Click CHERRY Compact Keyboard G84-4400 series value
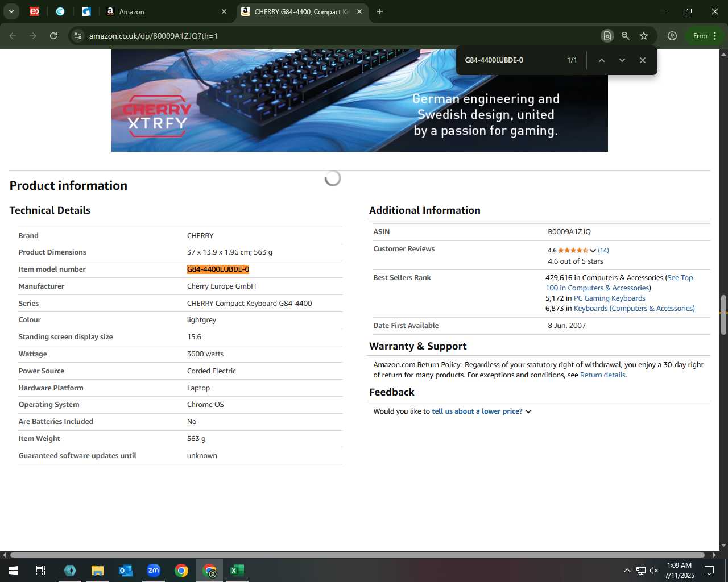Screen dimensions: 728x582 point(249,304)
